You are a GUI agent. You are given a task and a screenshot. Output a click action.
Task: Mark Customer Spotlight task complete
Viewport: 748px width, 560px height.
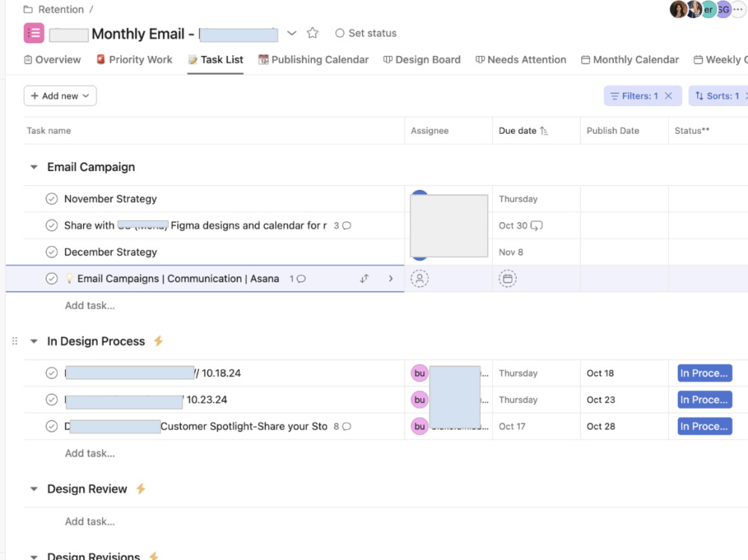pyautogui.click(x=52, y=426)
